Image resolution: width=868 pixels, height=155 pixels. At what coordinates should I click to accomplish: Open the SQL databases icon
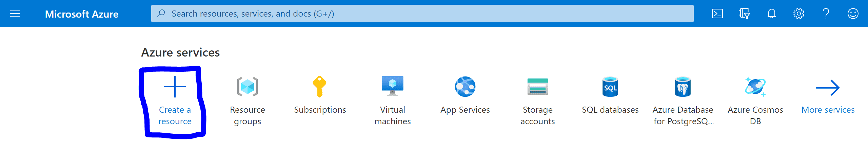610,87
